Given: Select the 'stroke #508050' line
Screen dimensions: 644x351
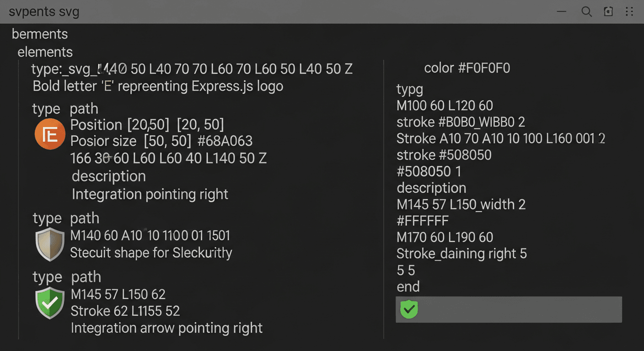Looking at the screenshot, I should (x=444, y=155).
